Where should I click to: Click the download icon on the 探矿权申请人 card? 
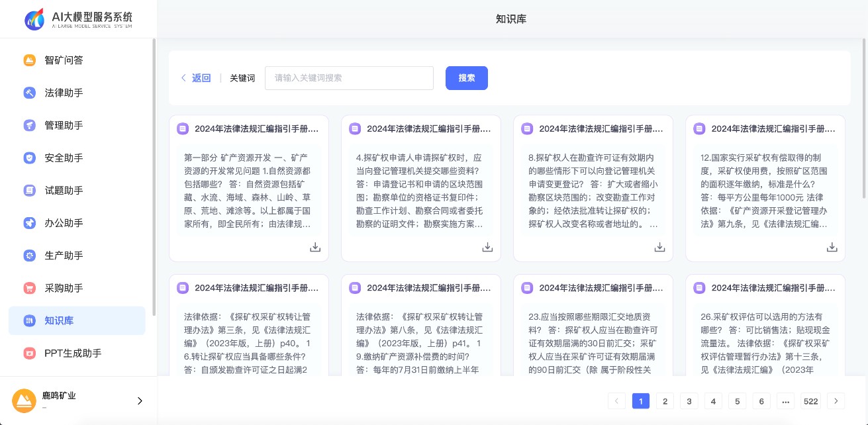pos(487,247)
